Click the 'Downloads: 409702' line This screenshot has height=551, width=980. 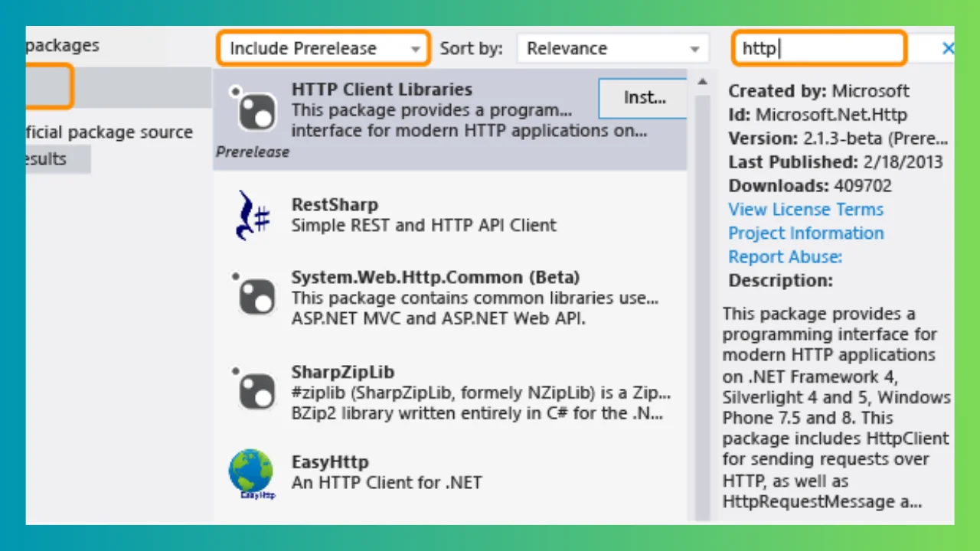[x=810, y=186]
